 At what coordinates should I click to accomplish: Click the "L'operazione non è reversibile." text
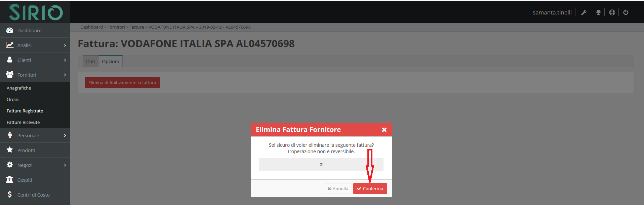click(x=321, y=151)
